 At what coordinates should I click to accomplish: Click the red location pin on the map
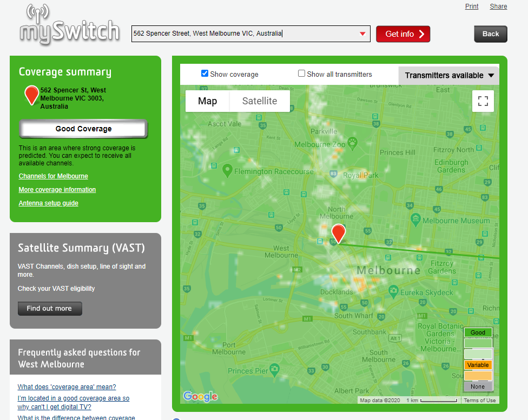pos(338,233)
